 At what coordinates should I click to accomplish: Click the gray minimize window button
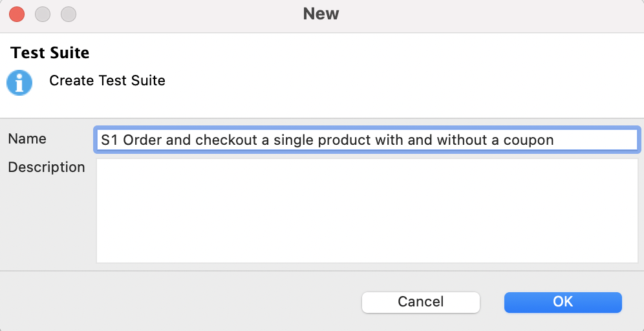(43, 14)
